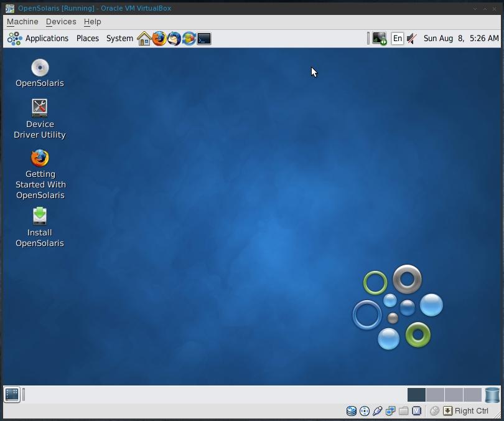The image size is (504, 421).
Task: Switch to the third workspace
Action: coord(454,395)
